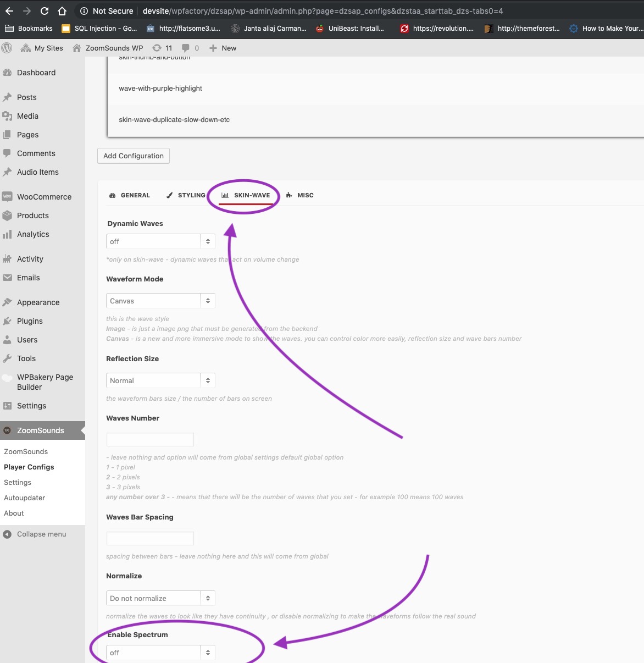
Task: Click the browser back arrow
Action: click(x=9, y=11)
